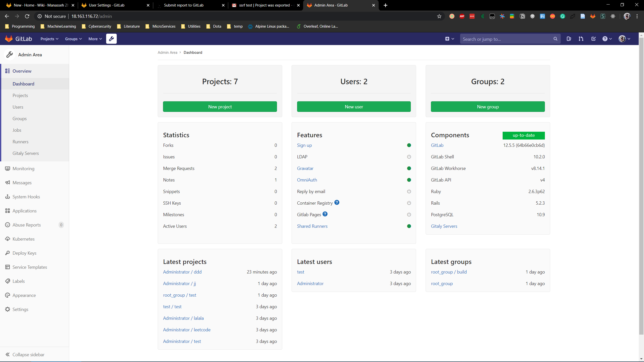The width and height of the screenshot is (644, 362).
Task: Switch to the Submit report to GitLab tab
Action: [x=191, y=5]
